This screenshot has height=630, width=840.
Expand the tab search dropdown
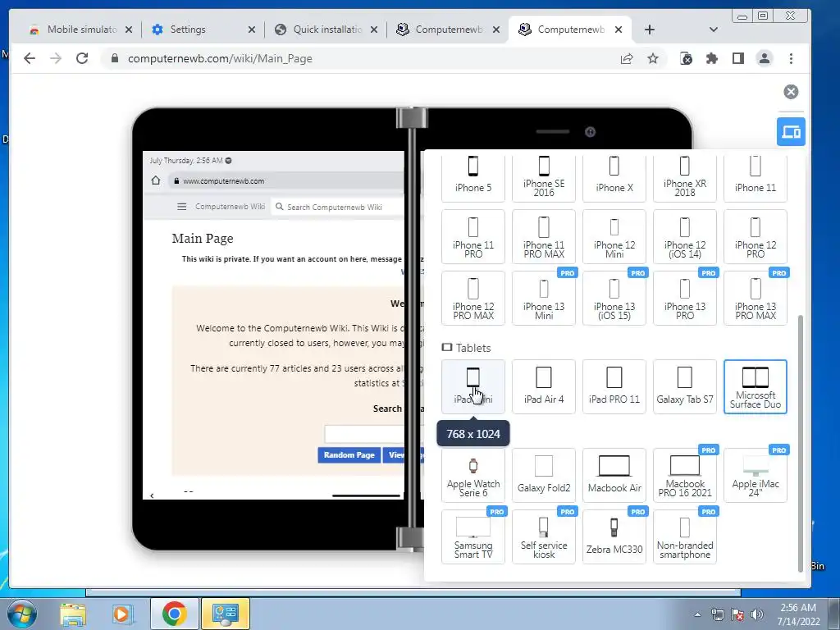[713, 30]
